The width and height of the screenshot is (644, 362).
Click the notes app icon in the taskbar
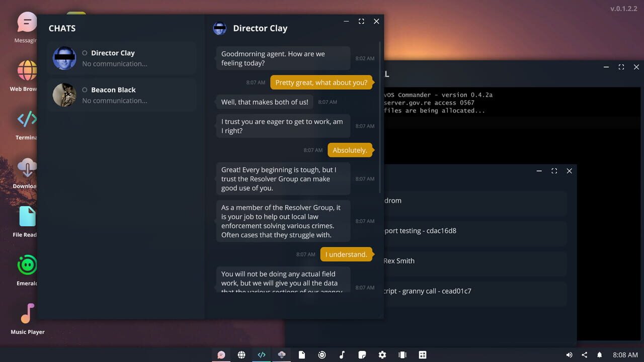(362, 354)
